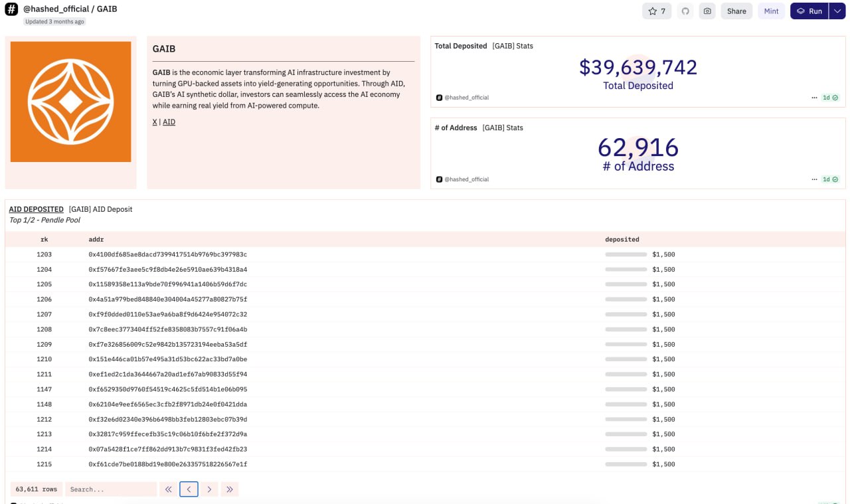Select address 0xf32e6d02340e396b6498bb3feb12803ebc07b39d
The width and height of the screenshot is (850, 504).
click(x=168, y=420)
